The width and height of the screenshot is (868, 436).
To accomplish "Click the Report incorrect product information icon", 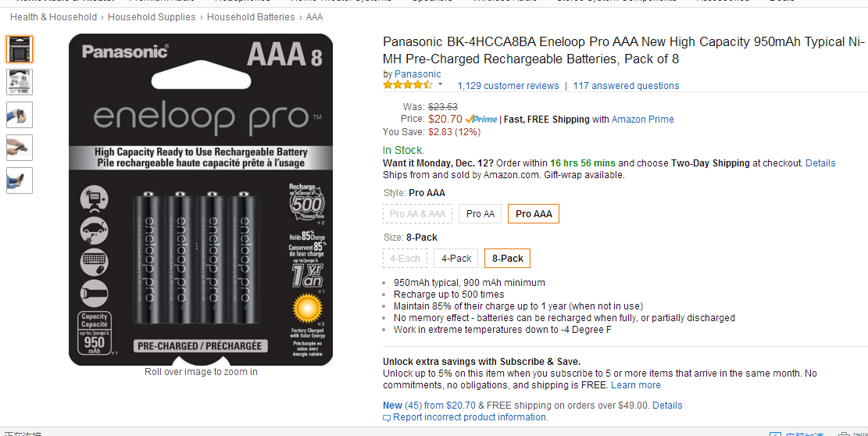I will tap(387, 418).
